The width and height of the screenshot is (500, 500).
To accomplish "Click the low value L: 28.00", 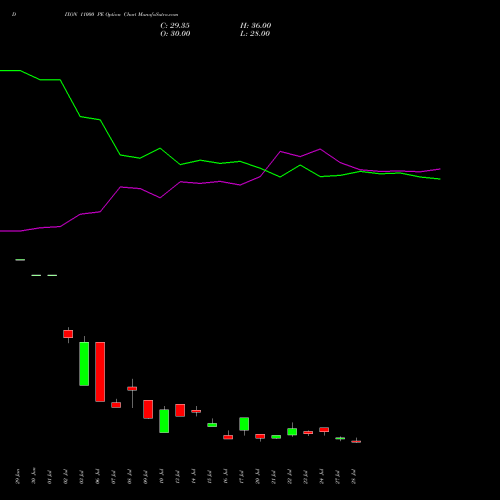I will point(255,34).
